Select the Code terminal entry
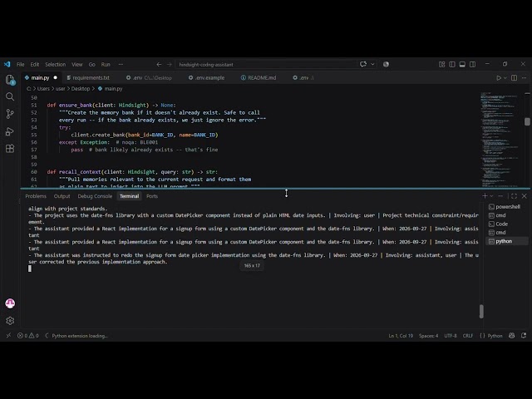The height and width of the screenshot is (399, 532). (507, 224)
